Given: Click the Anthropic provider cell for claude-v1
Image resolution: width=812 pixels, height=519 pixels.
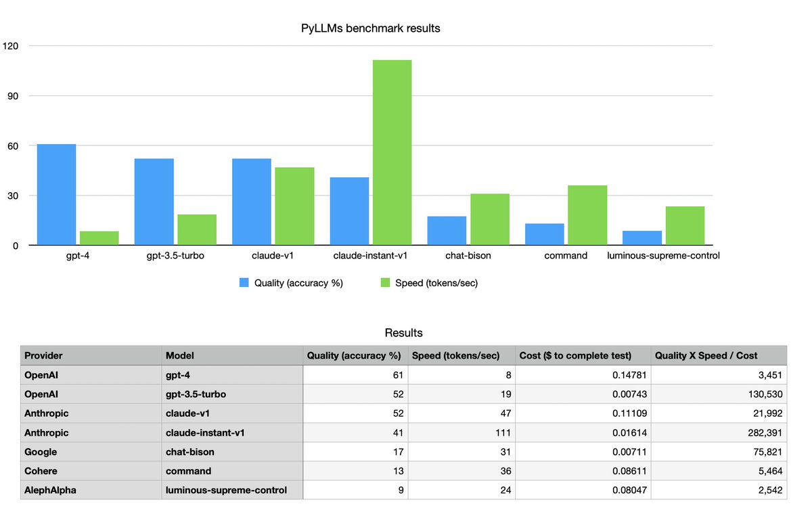Looking at the screenshot, I should (x=46, y=413).
